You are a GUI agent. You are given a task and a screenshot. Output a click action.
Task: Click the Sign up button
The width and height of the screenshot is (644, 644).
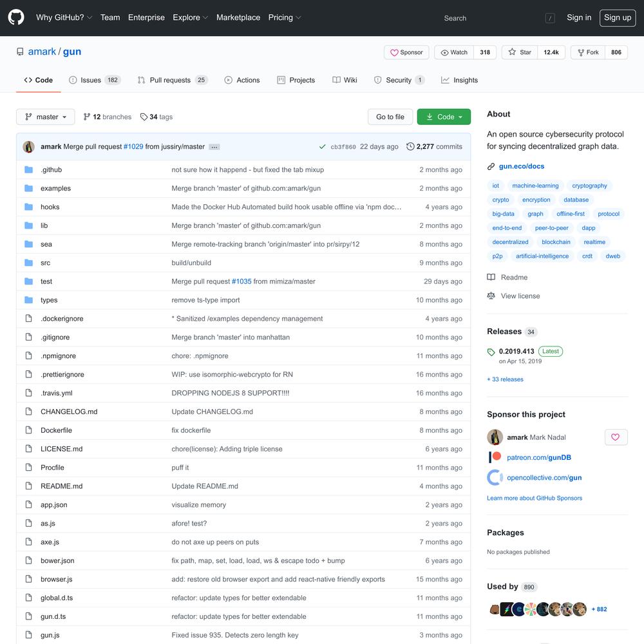[x=618, y=17]
